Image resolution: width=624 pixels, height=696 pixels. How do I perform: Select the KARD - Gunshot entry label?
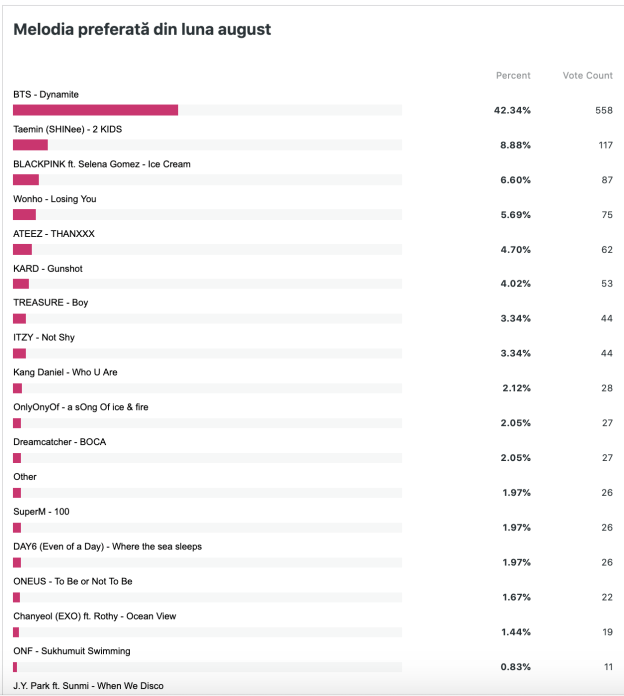(48, 268)
